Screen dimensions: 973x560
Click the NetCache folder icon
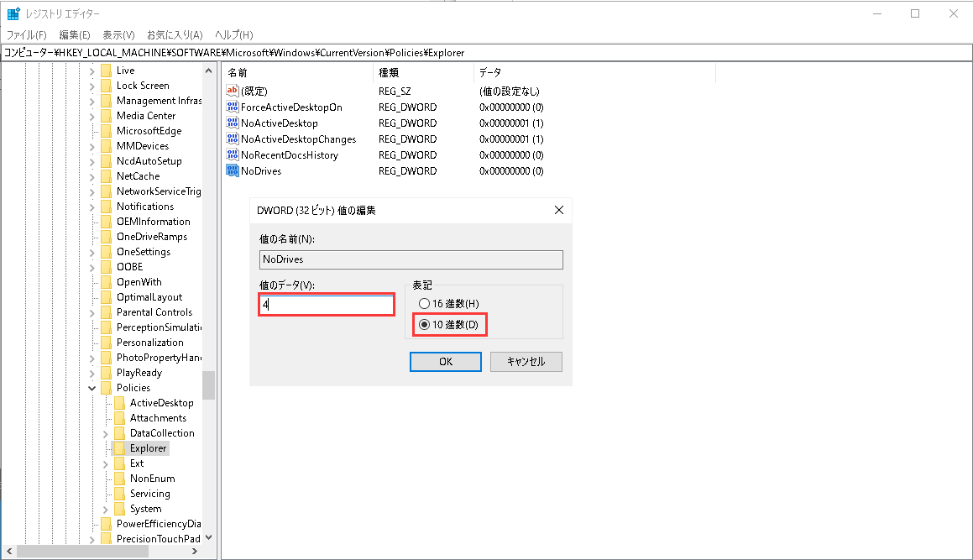pyautogui.click(x=107, y=175)
